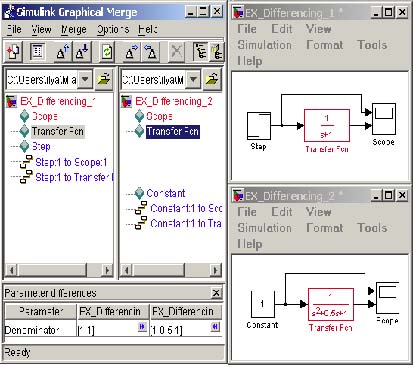
Task: Select EX_Differencing_1 root tree node
Action: (x=57, y=101)
